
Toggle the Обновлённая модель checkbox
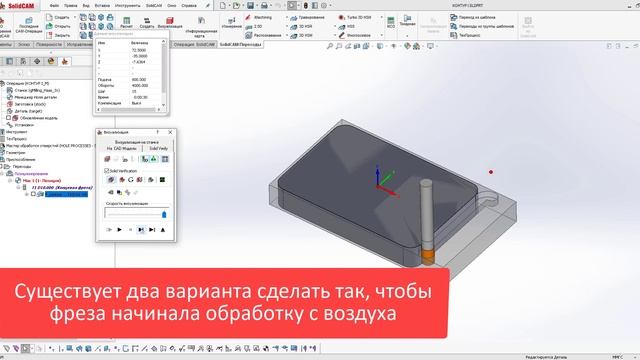pos(9,118)
